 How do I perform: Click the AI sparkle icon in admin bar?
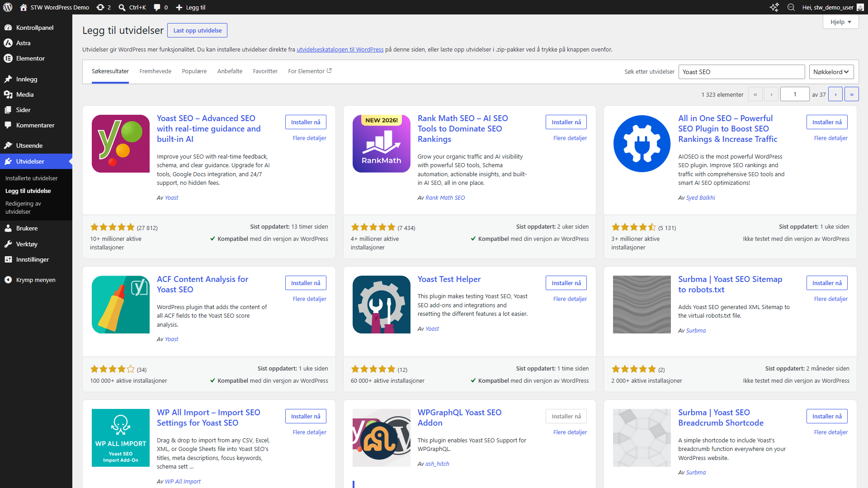tap(774, 7)
